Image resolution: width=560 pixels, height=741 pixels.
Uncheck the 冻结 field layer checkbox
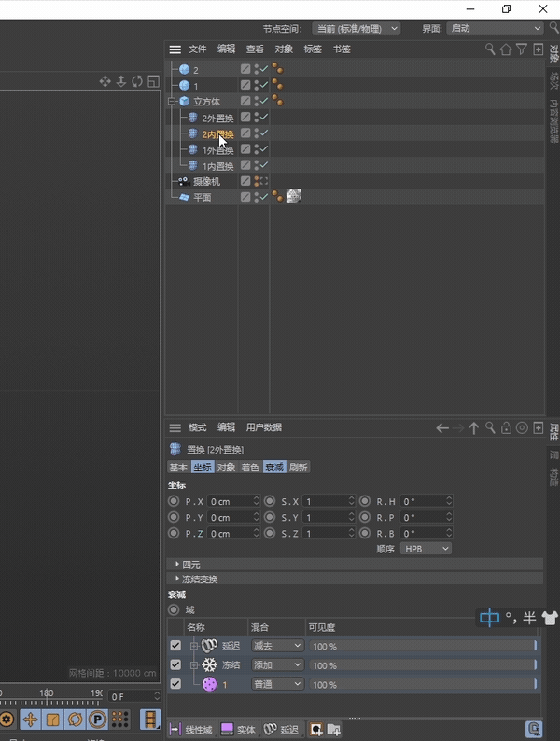point(175,664)
